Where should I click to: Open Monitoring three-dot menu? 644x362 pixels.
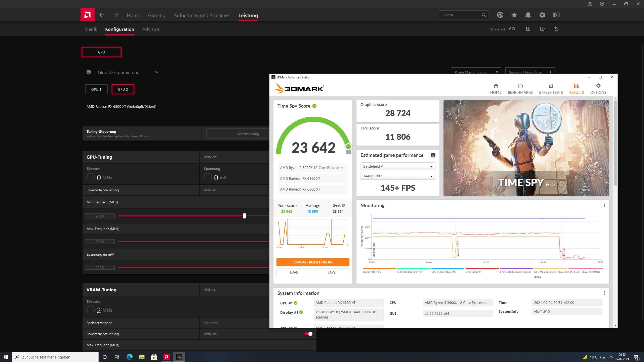604,205
